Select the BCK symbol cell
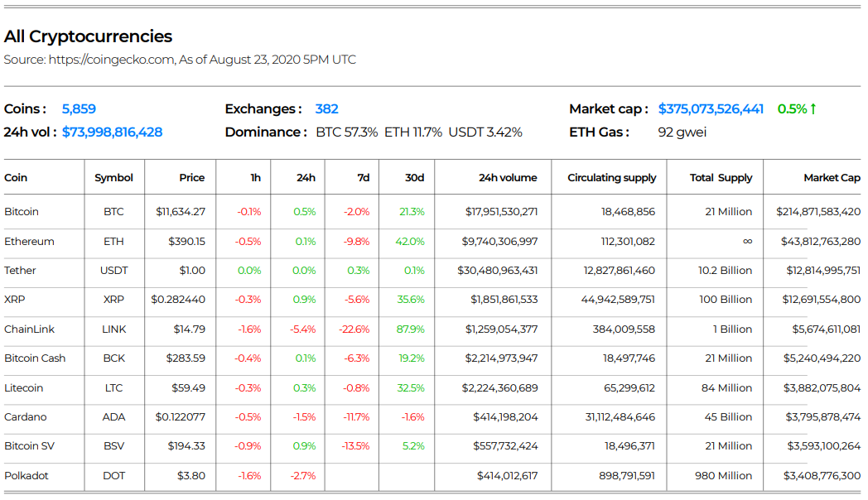The width and height of the screenshot is (868, 500). (114, 358)
